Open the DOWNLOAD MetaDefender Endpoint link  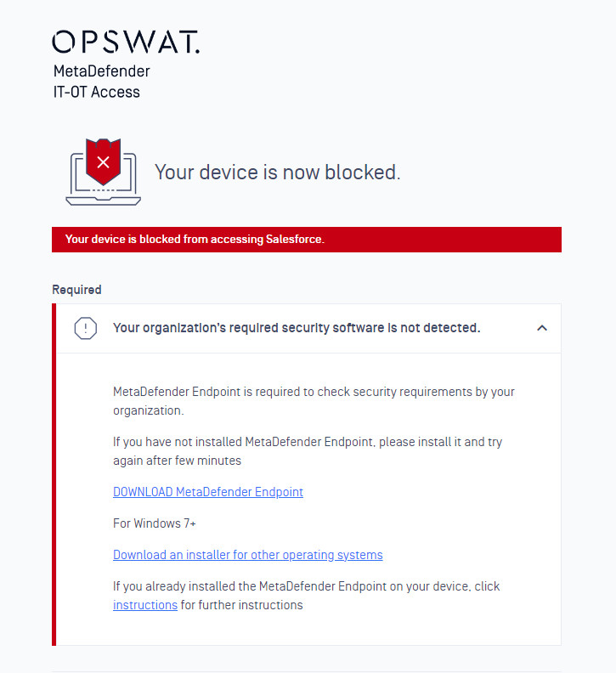point(208,492)
